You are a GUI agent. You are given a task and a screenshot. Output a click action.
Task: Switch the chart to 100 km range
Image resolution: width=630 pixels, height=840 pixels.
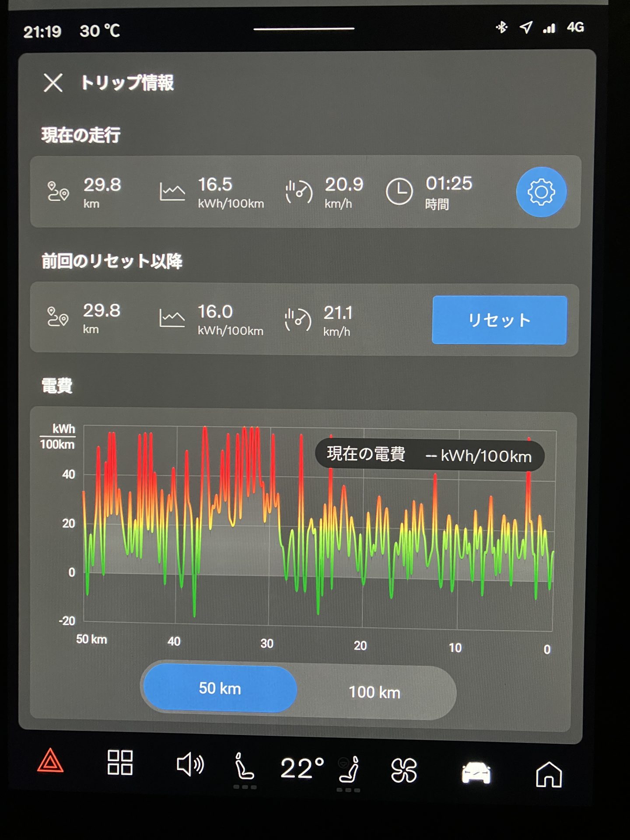click(x=374, y=693)
